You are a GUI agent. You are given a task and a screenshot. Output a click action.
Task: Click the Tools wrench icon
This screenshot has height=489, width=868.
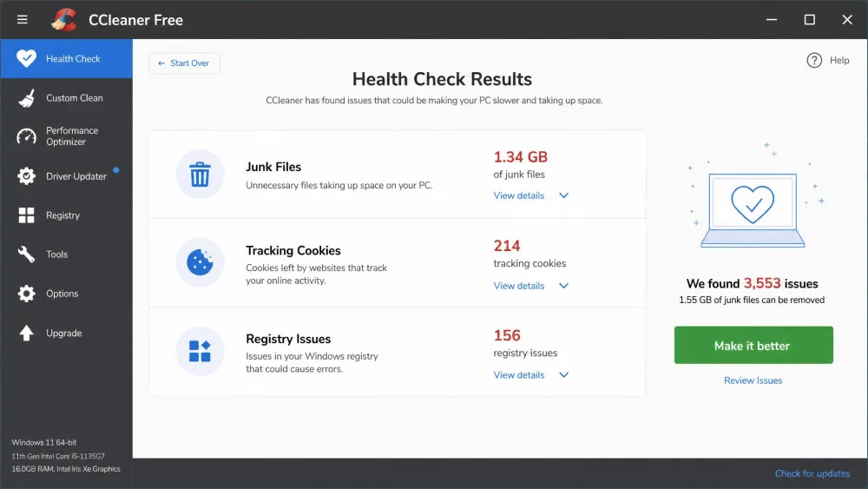[26, 254]
